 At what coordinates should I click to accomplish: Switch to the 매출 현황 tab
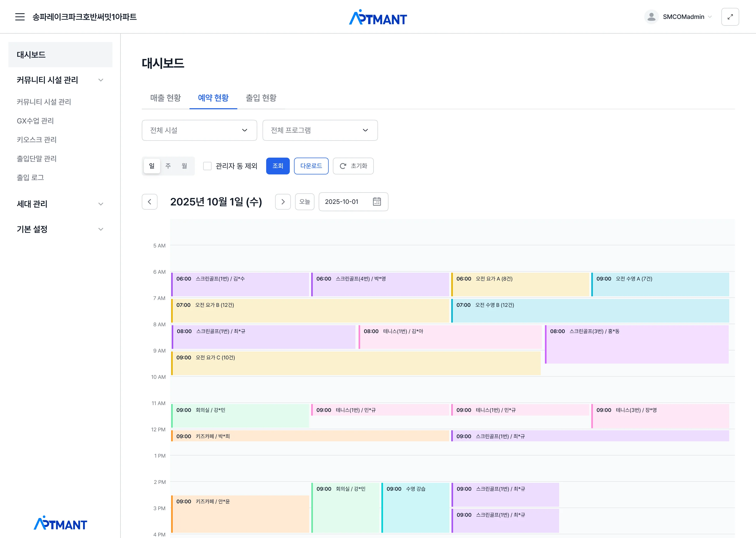pyautogui.click(x=165, y=98)
